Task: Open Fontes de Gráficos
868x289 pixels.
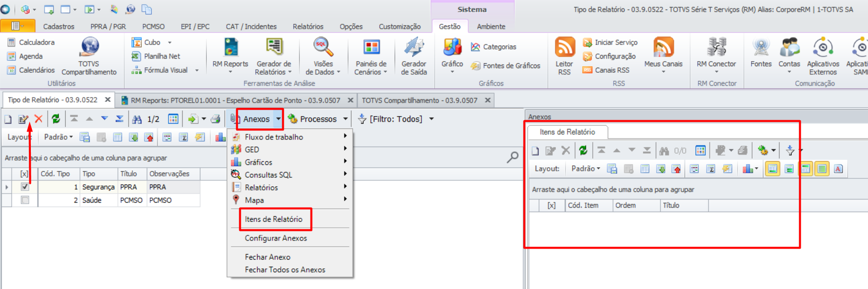Action: [506, 66]
